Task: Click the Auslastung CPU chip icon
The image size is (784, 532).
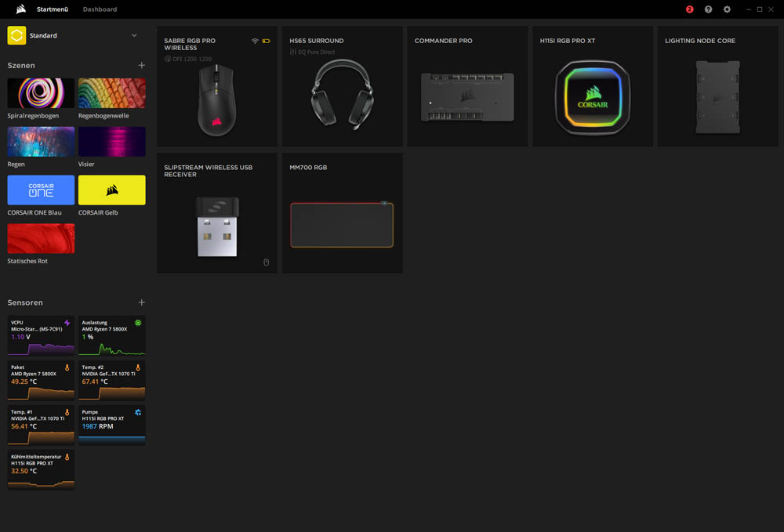Action: [138, 323]
